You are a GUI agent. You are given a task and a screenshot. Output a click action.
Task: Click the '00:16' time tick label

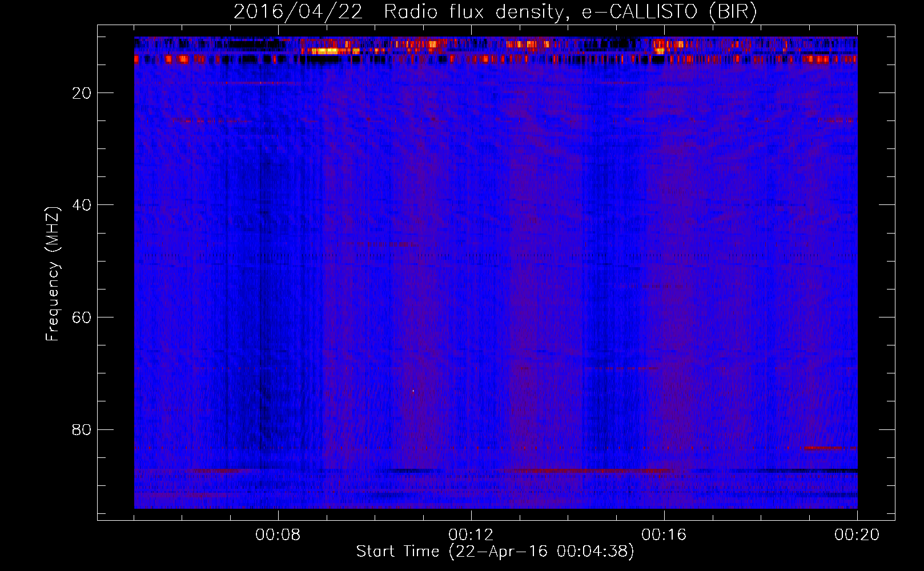pyautogui.click(x=664, y=535)
